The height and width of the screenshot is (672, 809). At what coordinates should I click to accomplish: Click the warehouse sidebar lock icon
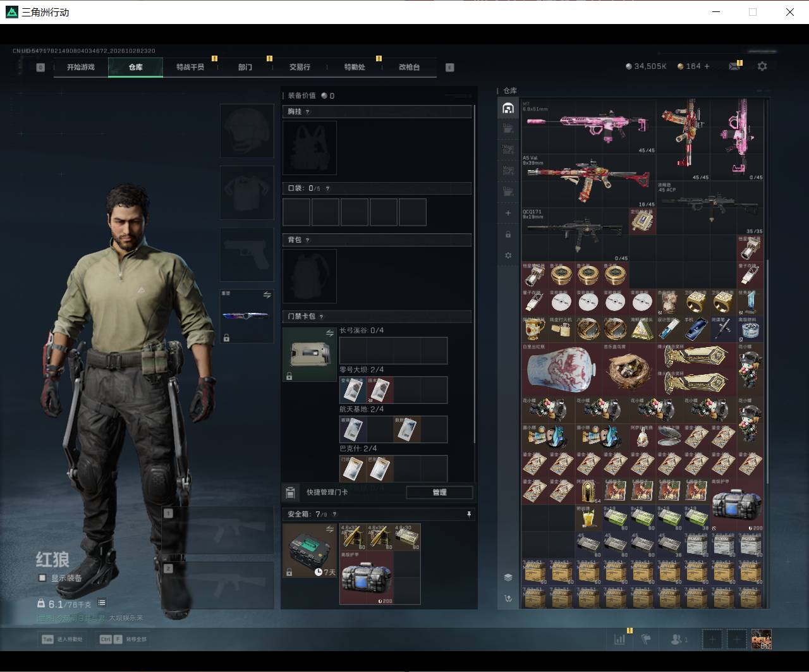click(508, 235)
